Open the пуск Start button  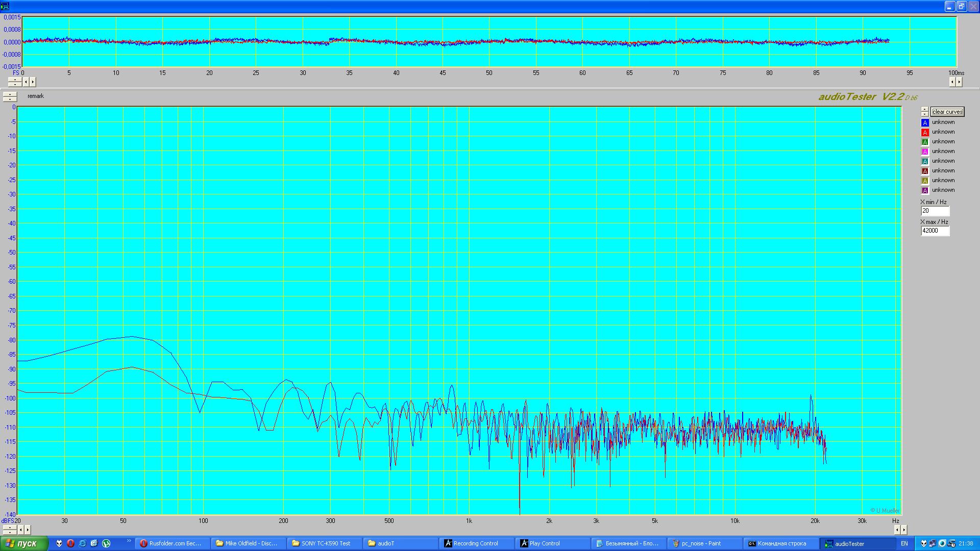point(23,543)
